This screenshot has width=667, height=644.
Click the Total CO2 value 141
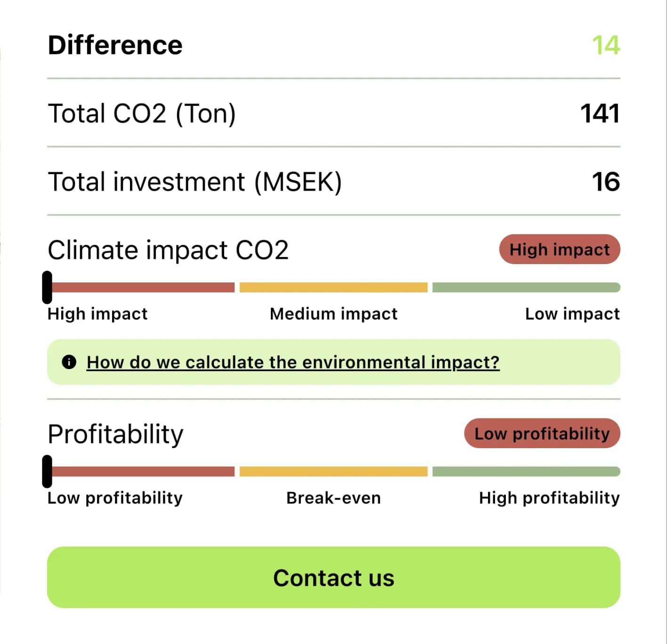point(600,113)
